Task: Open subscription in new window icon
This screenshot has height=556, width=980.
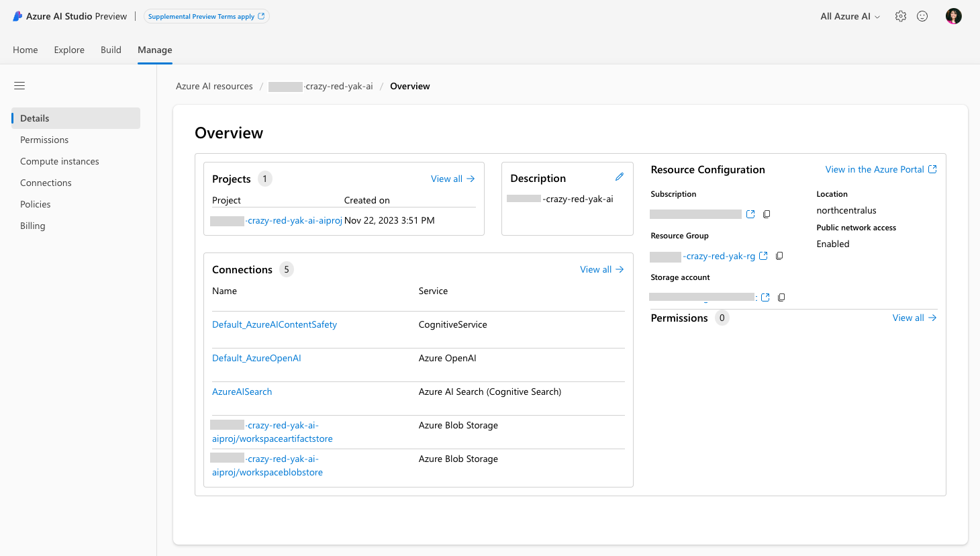Action: (x=750, y=214)
